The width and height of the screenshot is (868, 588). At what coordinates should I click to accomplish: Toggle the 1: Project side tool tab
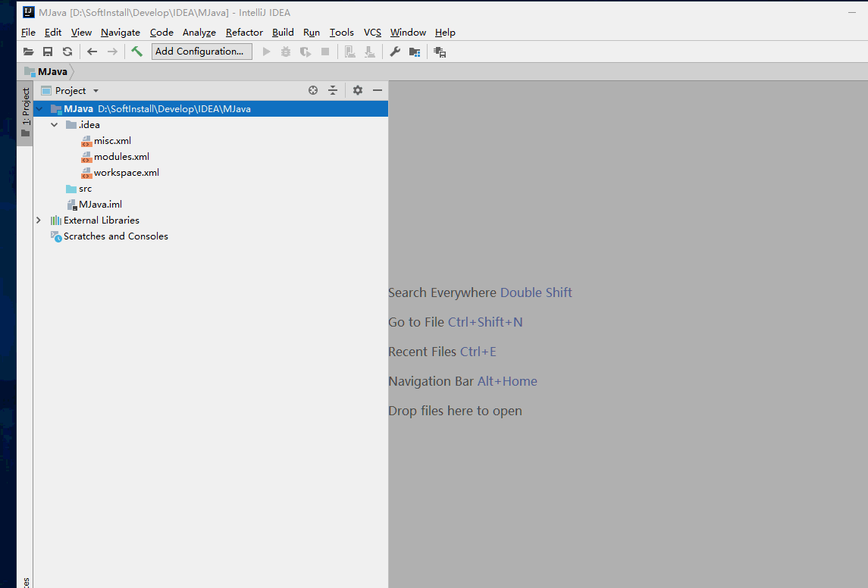click(26, 113)
